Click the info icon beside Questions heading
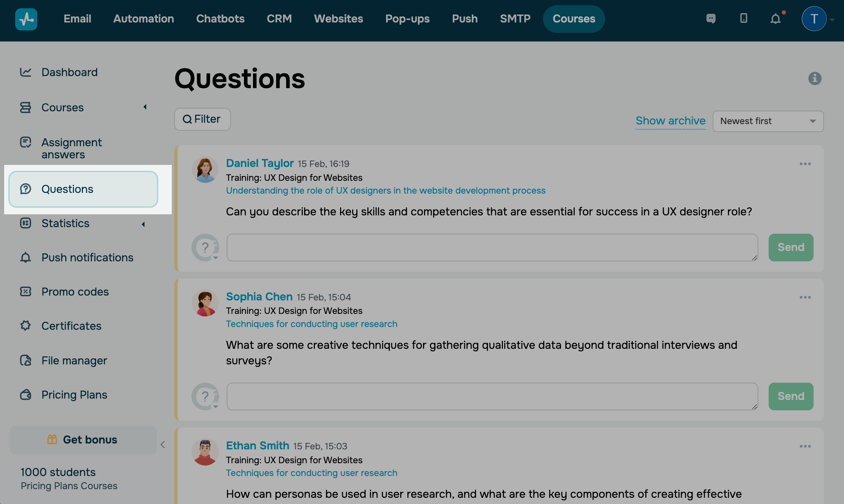The width and height of the screenshot is (844, 504). [x=815, y=78]
